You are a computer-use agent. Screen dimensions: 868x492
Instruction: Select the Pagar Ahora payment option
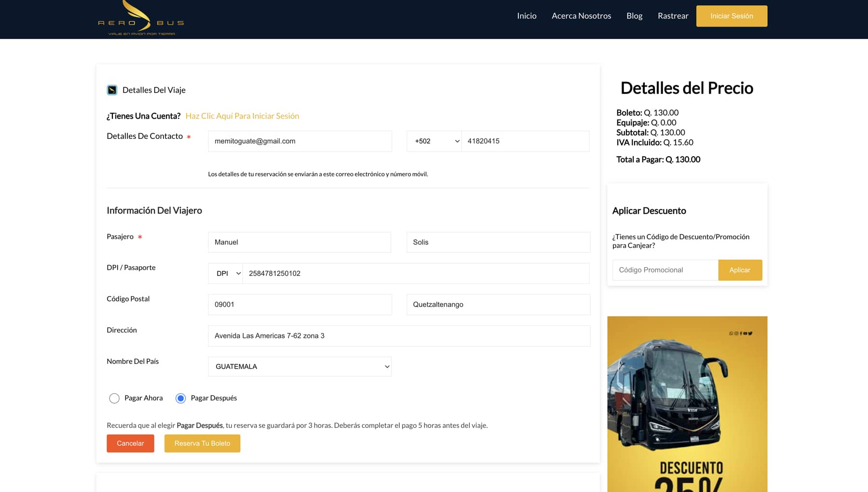point(114,398)
